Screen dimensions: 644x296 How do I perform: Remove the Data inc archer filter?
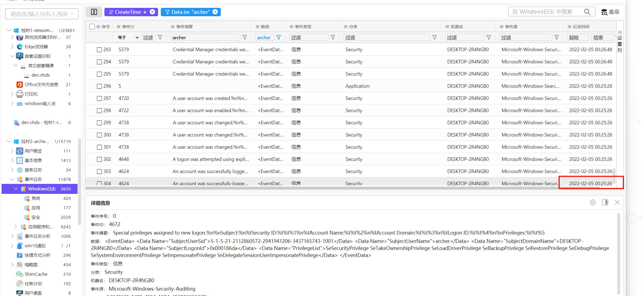coord(215,12)
